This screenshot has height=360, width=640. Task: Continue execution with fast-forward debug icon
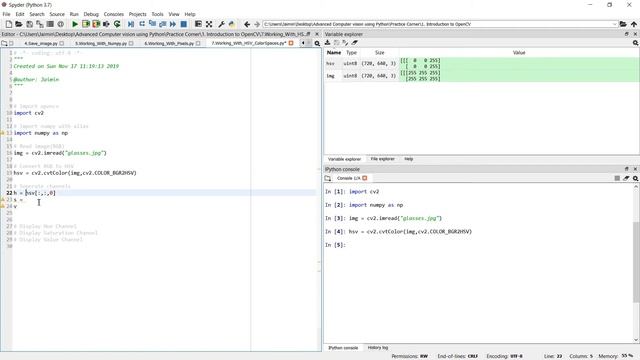point(173,24)
